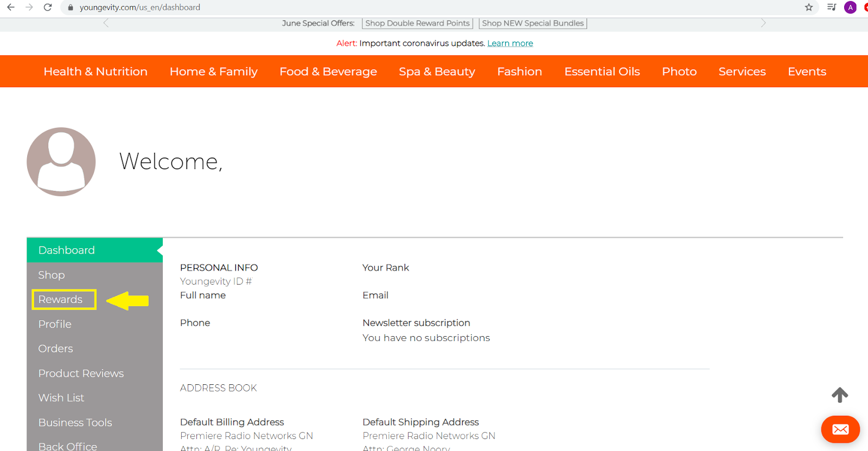Select the 'Youngevity ID #' text
The width and height of the screenshot is (868, 451).
tap(216, 281)
